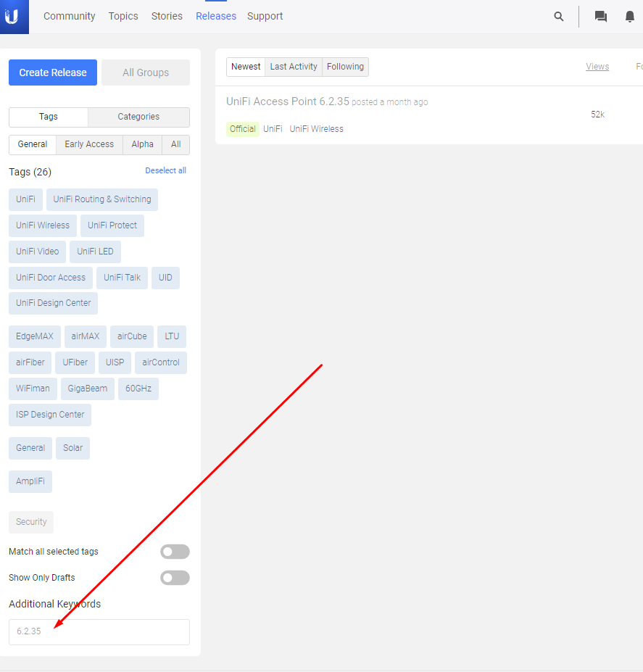Open the Releases menu item
Screen dimensions: 643x672
click(216, 16)
